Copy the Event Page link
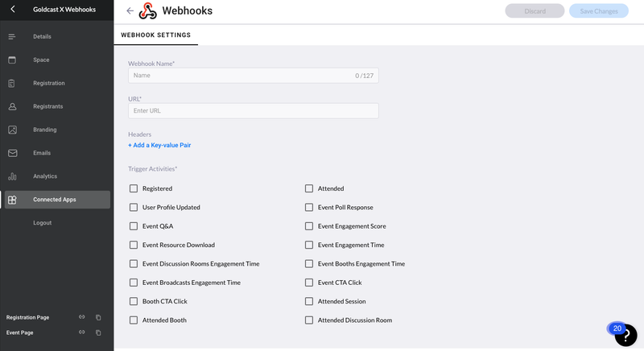This screenshot has width=644, height=351. click(x=98, y=332)
